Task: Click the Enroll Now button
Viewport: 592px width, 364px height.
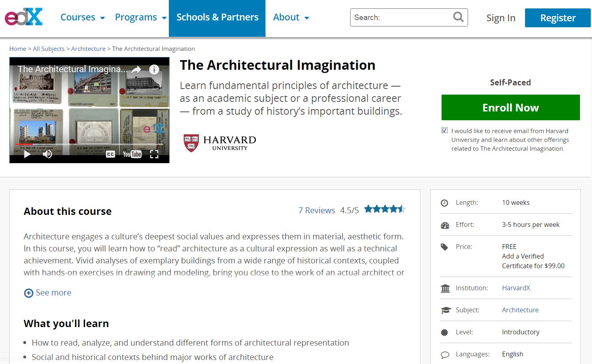Action: [x=511, y=107]
